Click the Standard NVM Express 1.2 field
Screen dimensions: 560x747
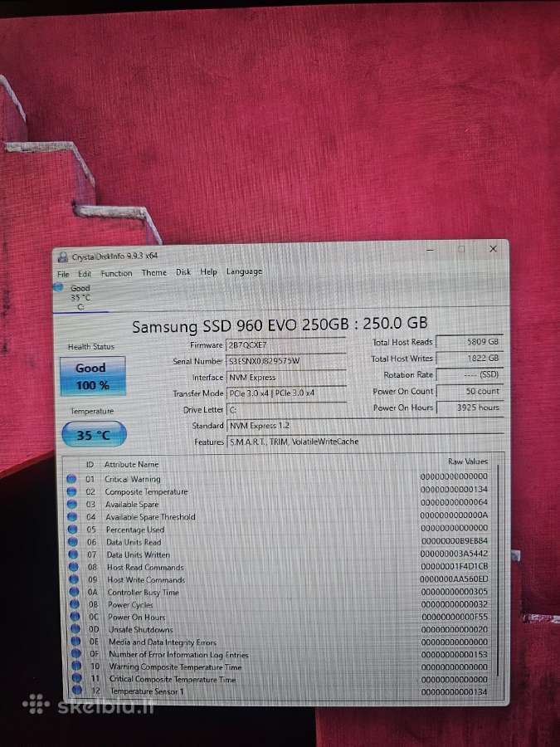(x=365, y=426)
